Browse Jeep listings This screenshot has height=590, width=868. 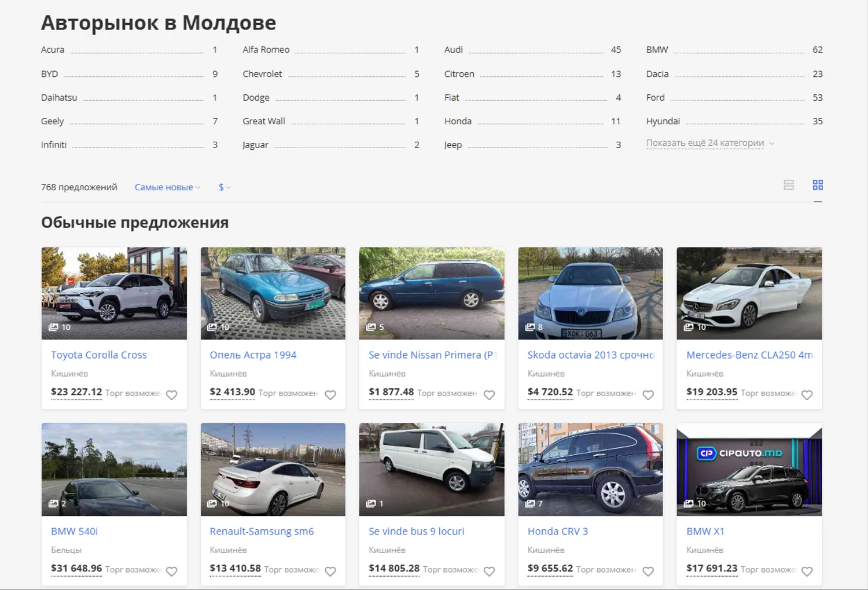tap(453, 145)
